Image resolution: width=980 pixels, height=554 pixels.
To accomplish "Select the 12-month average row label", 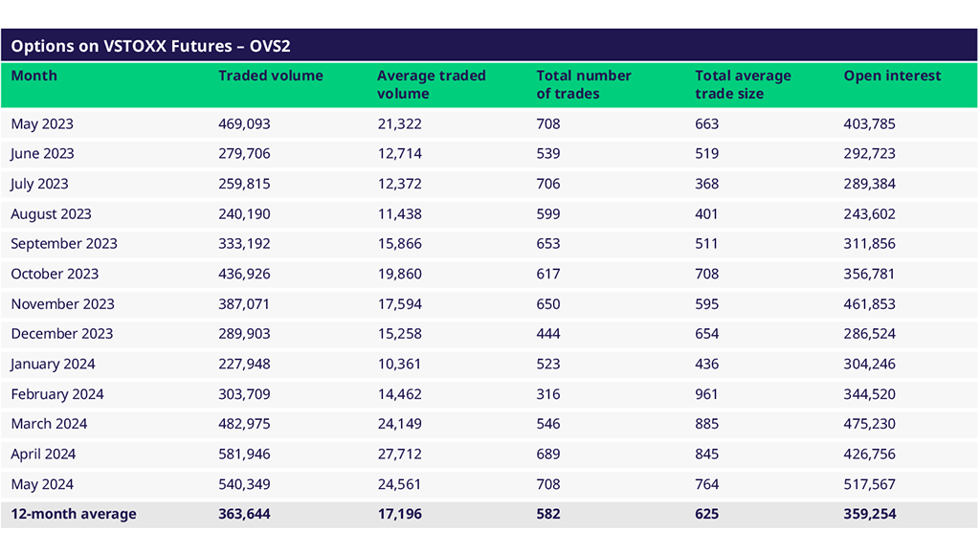I will pos(74,514).
